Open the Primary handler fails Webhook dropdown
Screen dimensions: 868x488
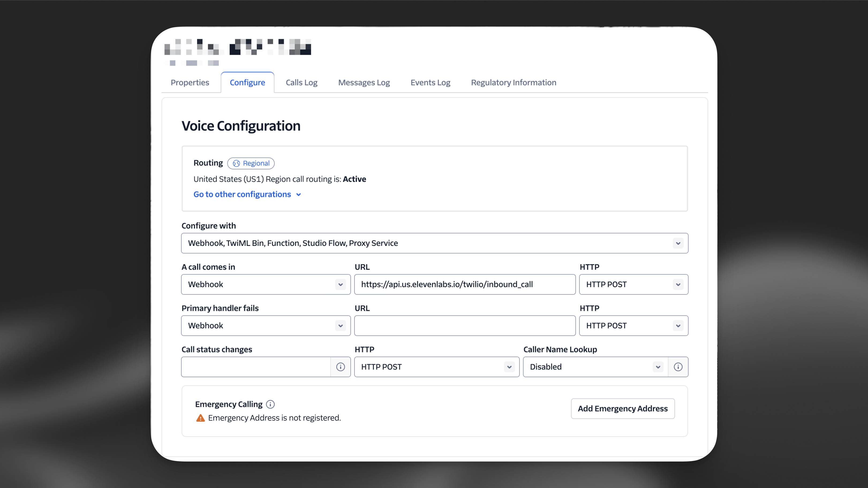pyautogui.click(x=340, y=326)
